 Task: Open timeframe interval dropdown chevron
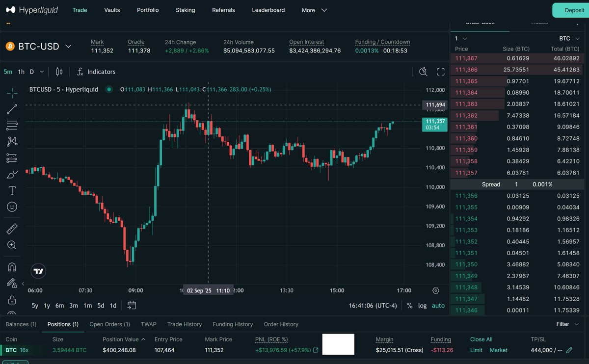click(x=42, y=72)
